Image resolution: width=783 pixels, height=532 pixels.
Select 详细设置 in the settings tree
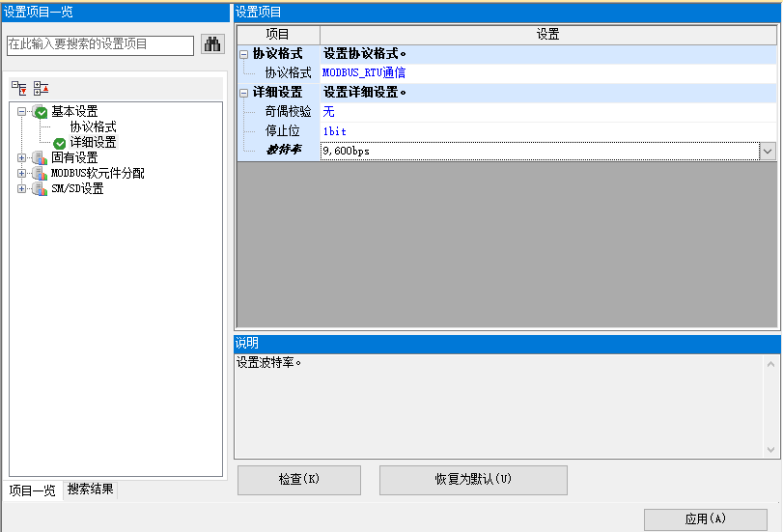click(x=93, y=142)
